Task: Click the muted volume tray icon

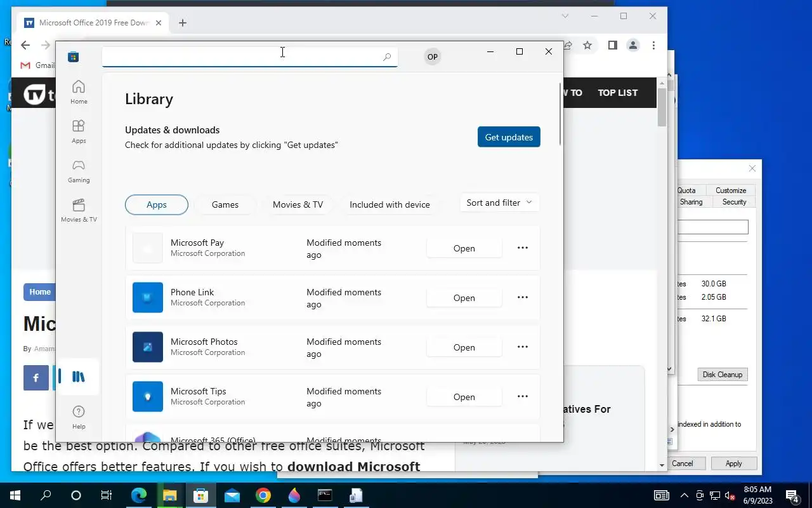Action: [x=730, y=495]
